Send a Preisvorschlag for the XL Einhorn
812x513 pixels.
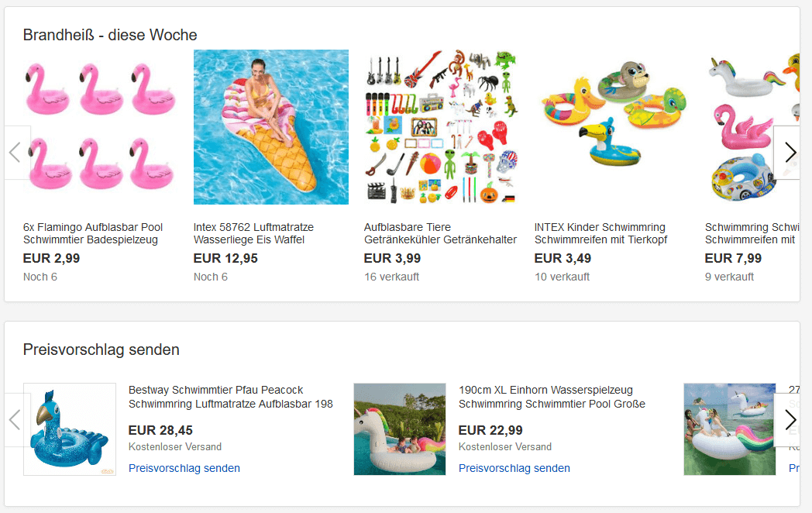[x=514, y=468]
